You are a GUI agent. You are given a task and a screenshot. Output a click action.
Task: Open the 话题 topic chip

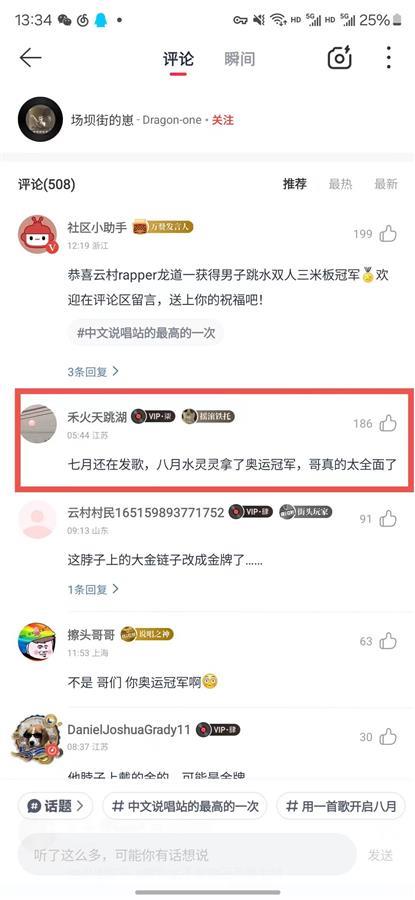click(55, 806)
